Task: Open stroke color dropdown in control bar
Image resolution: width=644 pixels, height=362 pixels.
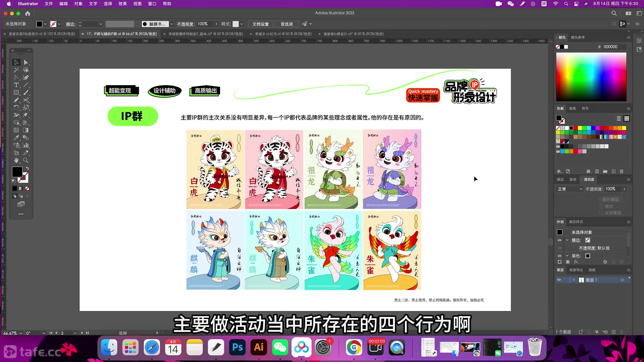Action: (59, 24)
